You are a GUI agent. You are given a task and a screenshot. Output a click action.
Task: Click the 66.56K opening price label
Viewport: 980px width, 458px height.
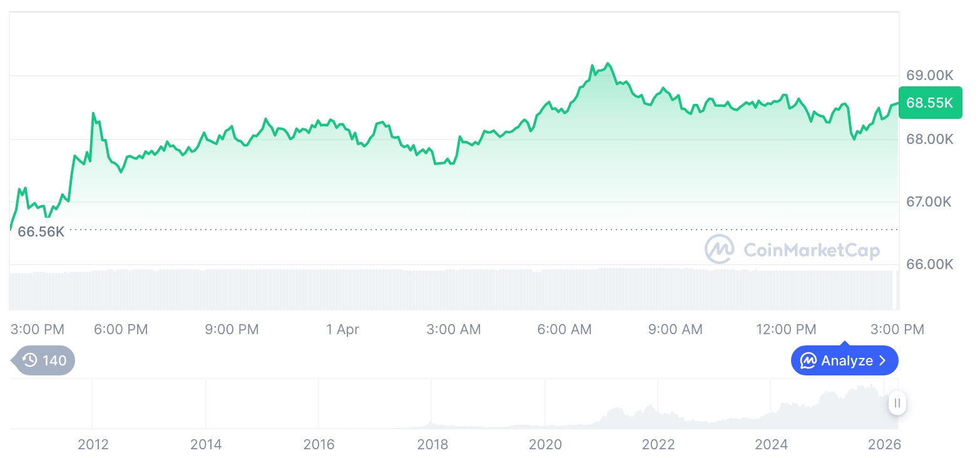[41, 232]
